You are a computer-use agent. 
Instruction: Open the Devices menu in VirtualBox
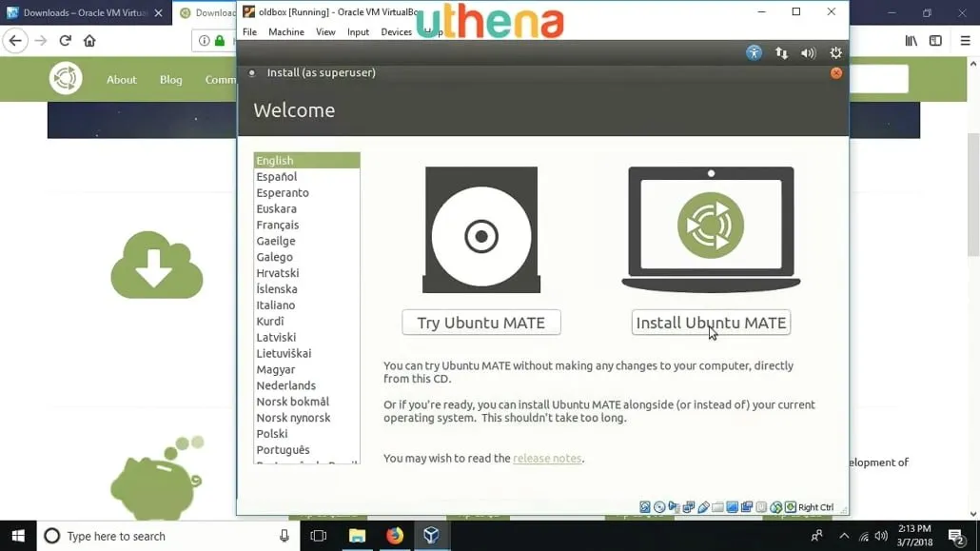tap(396, 32)
